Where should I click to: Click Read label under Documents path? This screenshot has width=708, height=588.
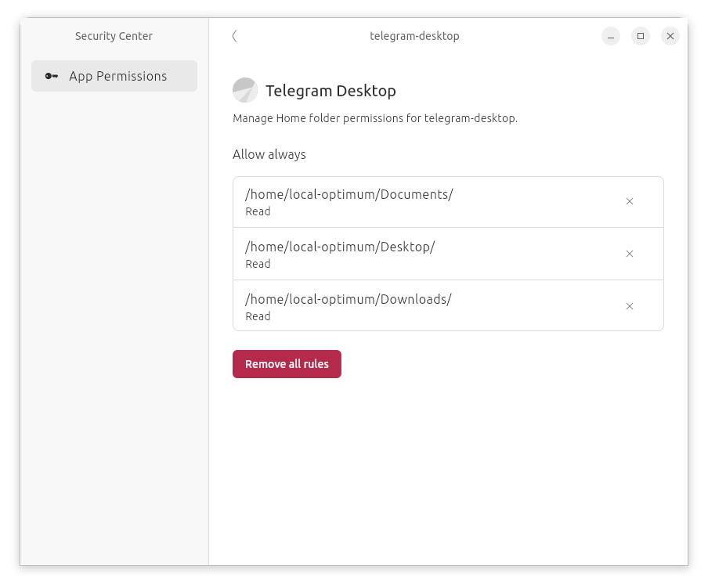tap(258, 211)
